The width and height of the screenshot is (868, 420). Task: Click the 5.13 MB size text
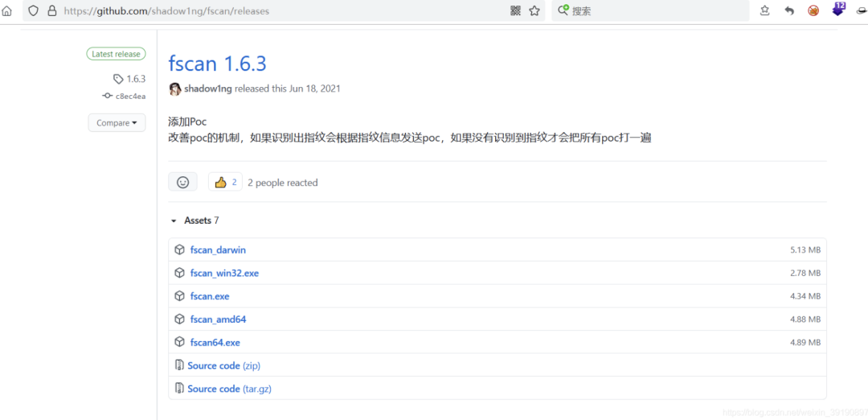[x=805, y=250]
